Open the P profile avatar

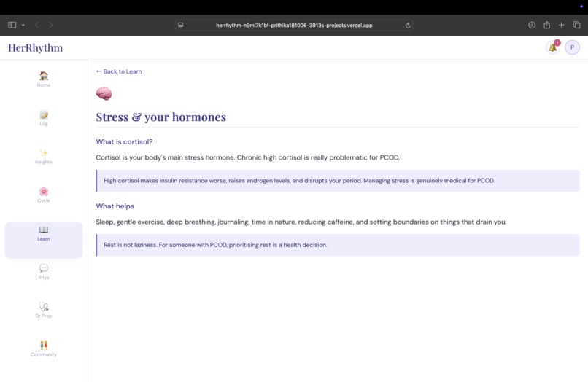point(572,47)
